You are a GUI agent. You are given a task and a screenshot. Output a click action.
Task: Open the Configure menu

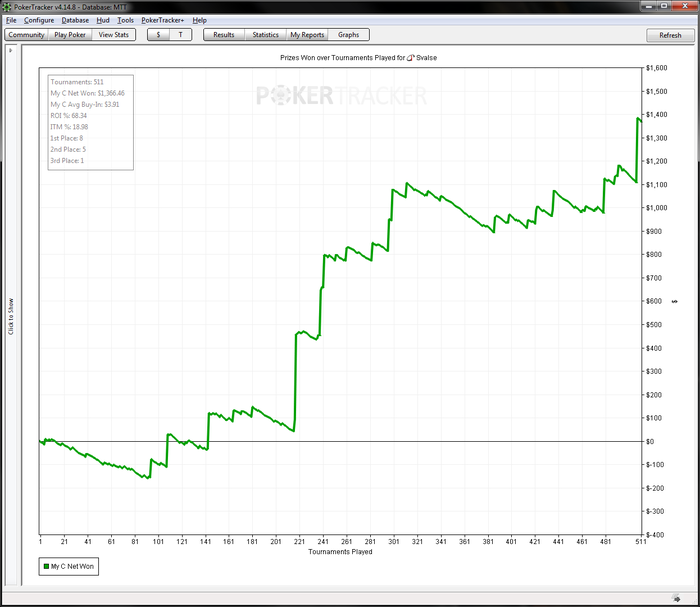click(39, 20)
